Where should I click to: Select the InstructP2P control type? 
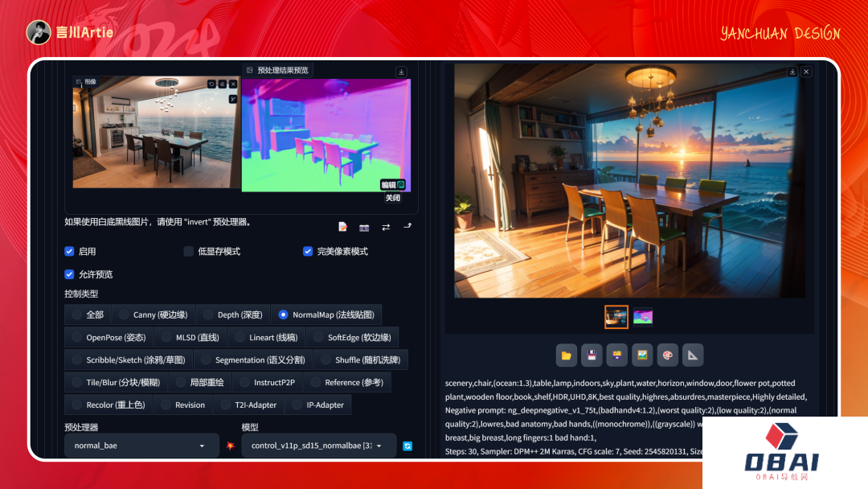click(x=268, y=382)
